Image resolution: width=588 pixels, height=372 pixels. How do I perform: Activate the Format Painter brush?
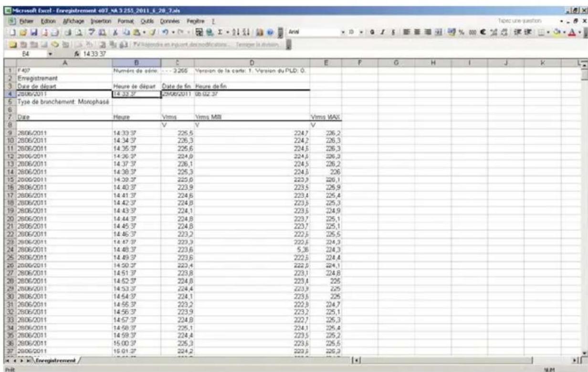pyautogui.click(x=152, y=32)
